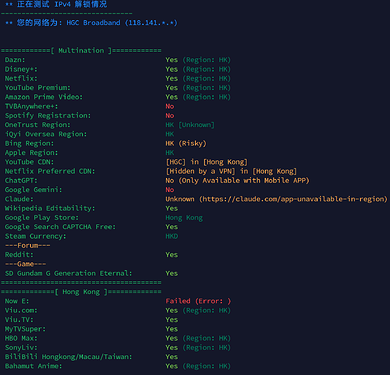
Task: Click the 'Failed (Error: )' result
Action: pyautogui.click(x=198, y=301)
